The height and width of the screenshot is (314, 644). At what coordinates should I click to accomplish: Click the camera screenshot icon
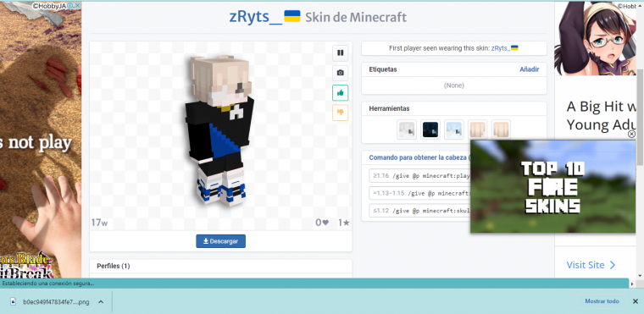click(340, 73)
